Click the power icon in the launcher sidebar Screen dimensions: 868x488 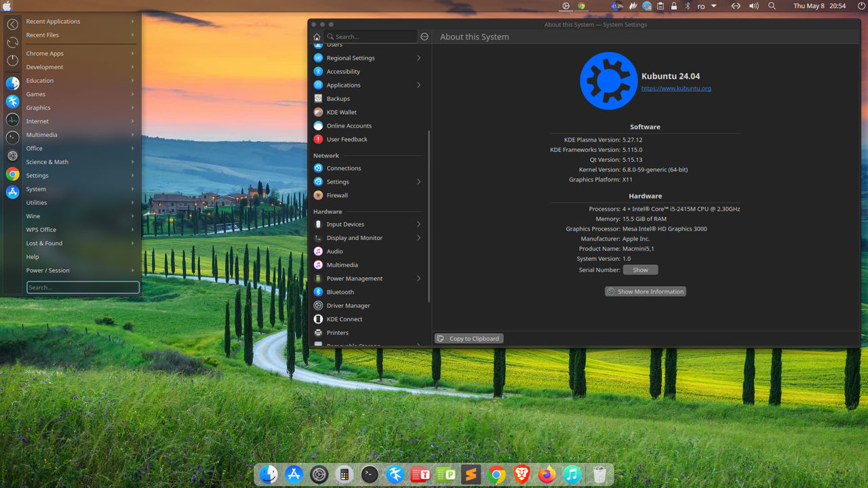click(12, 60)
